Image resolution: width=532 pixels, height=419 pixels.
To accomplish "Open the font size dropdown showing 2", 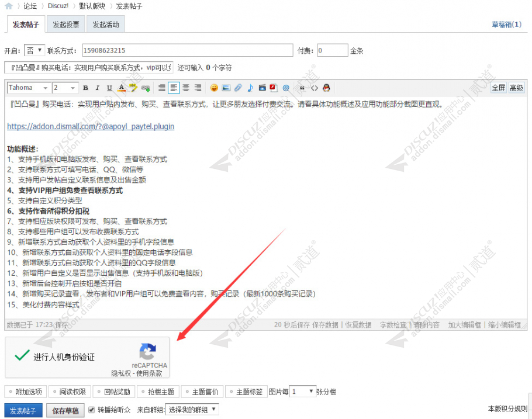I will [65, 88].
